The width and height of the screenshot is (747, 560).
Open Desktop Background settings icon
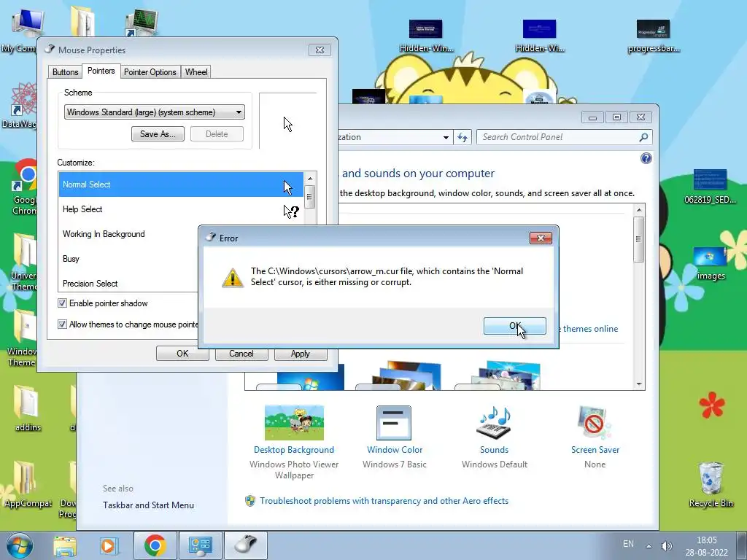point(295,422)
